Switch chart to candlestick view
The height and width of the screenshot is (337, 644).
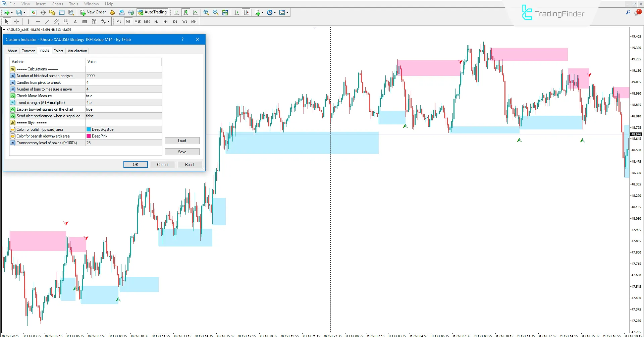click(186, 12)
